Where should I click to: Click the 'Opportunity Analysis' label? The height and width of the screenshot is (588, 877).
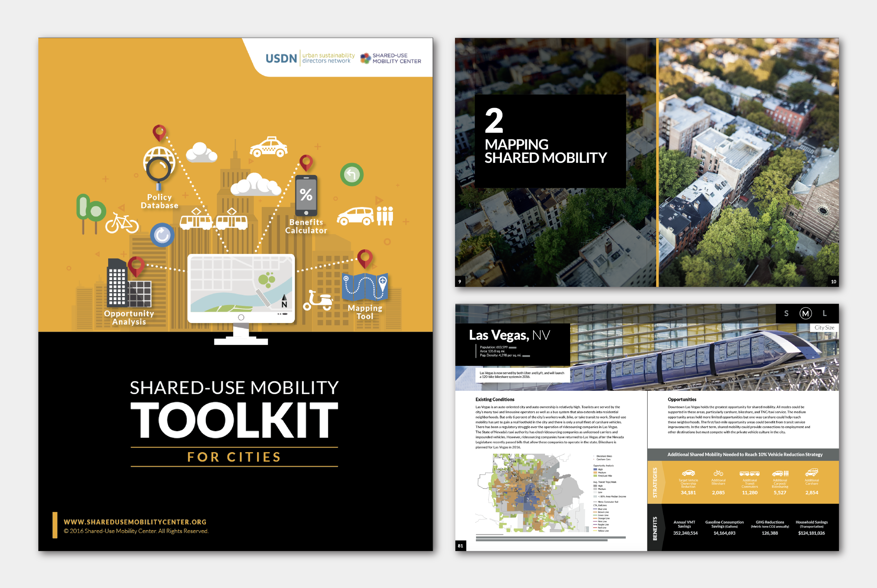(129, 317)
